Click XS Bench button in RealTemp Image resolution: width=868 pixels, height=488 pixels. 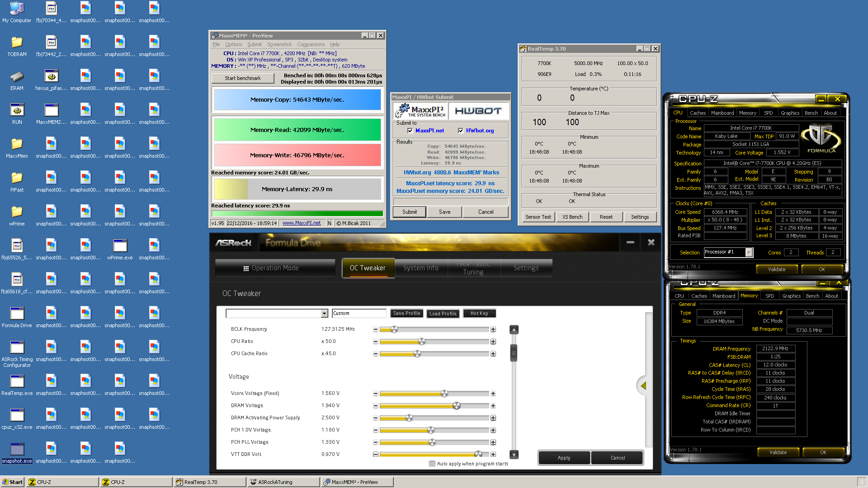(x=572, y=217)
